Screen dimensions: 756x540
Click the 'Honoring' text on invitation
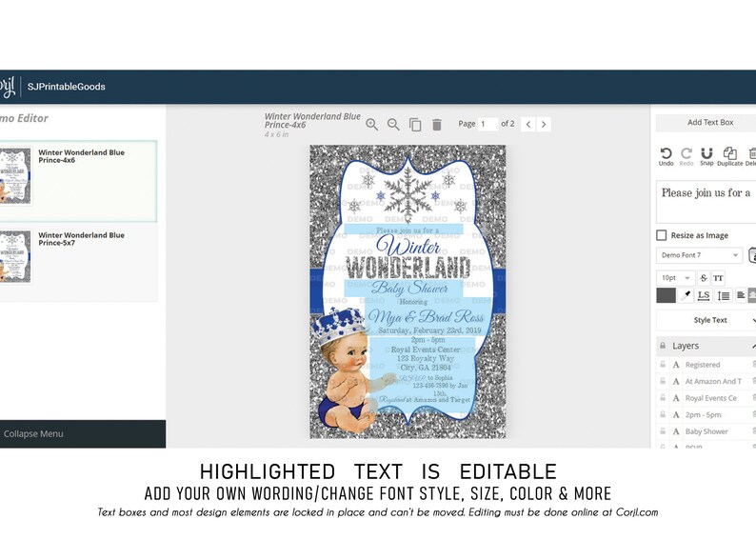pyautogui.click(x=413, y=302)
